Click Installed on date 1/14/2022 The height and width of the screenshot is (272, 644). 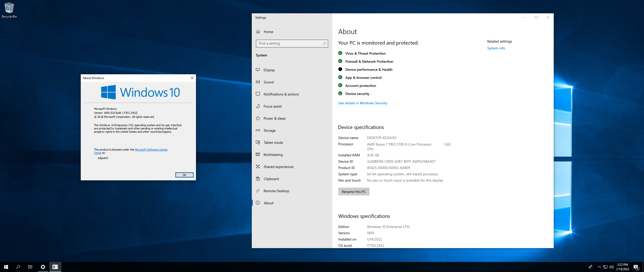[375, 239]
